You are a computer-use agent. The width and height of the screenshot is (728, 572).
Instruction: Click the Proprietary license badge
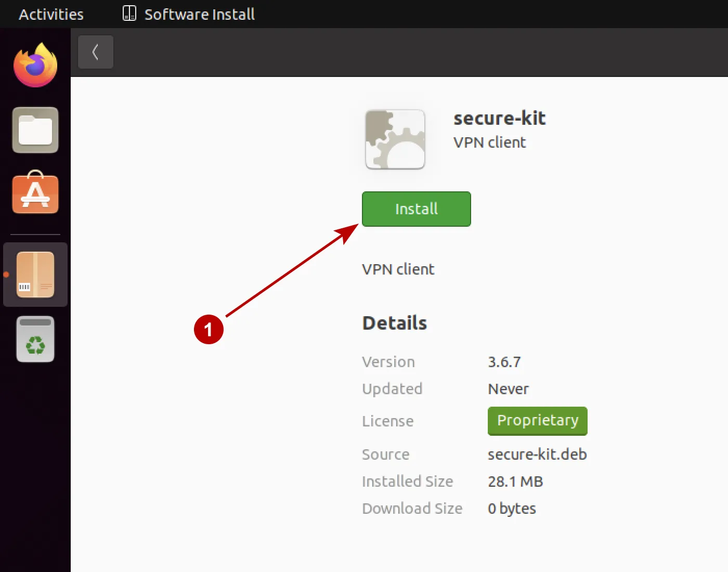(x=537, y=421)
